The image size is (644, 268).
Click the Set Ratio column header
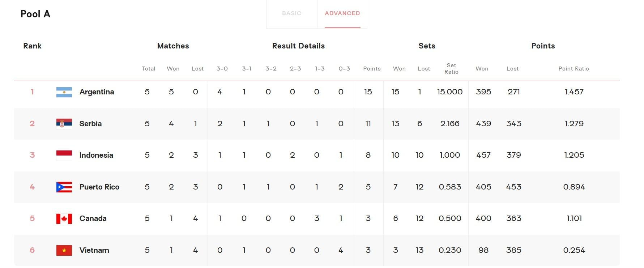pyautogui.click(x=451, y=69)
